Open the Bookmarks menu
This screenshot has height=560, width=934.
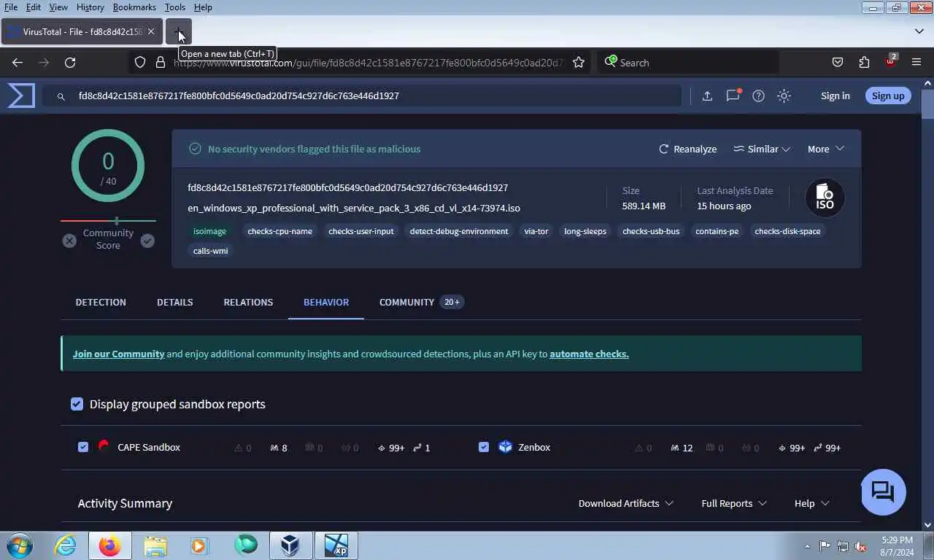click(134, 7)
